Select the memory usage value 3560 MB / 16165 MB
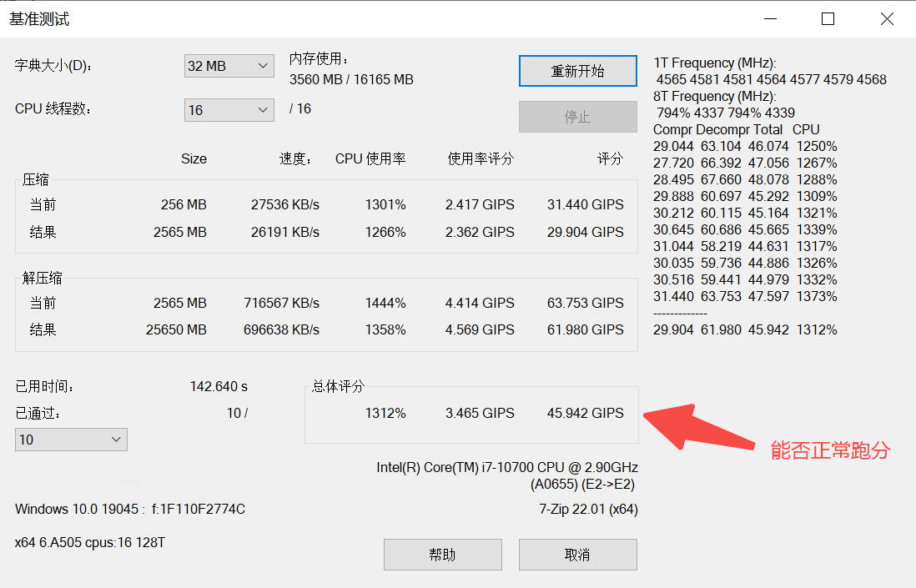 click(x=351, y=79)
